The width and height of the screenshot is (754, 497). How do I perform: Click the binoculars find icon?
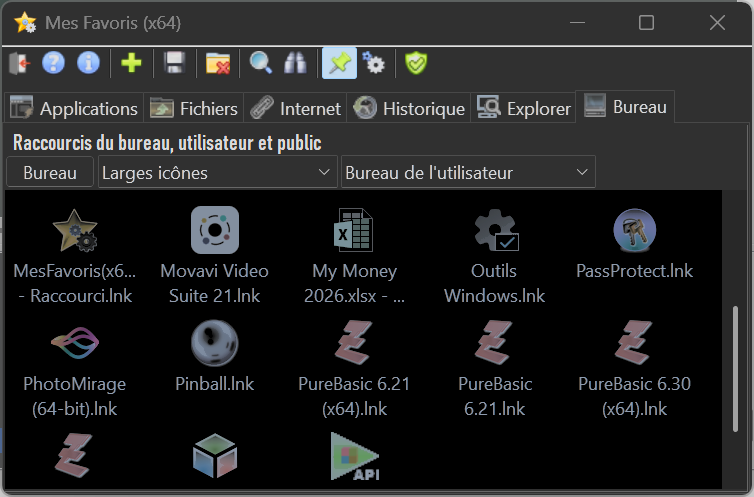(296, 64)
